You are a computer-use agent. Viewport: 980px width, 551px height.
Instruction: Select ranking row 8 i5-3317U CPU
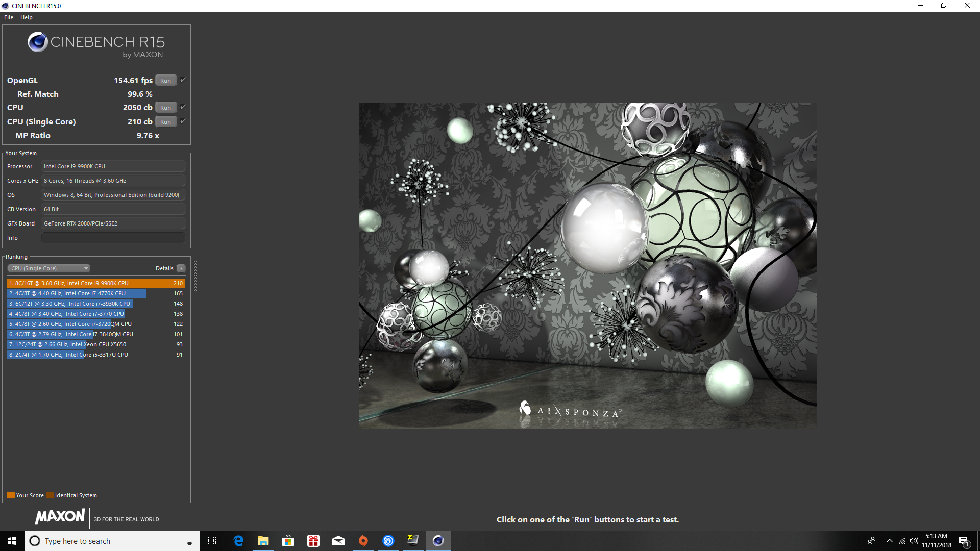[x=96, y=355]
